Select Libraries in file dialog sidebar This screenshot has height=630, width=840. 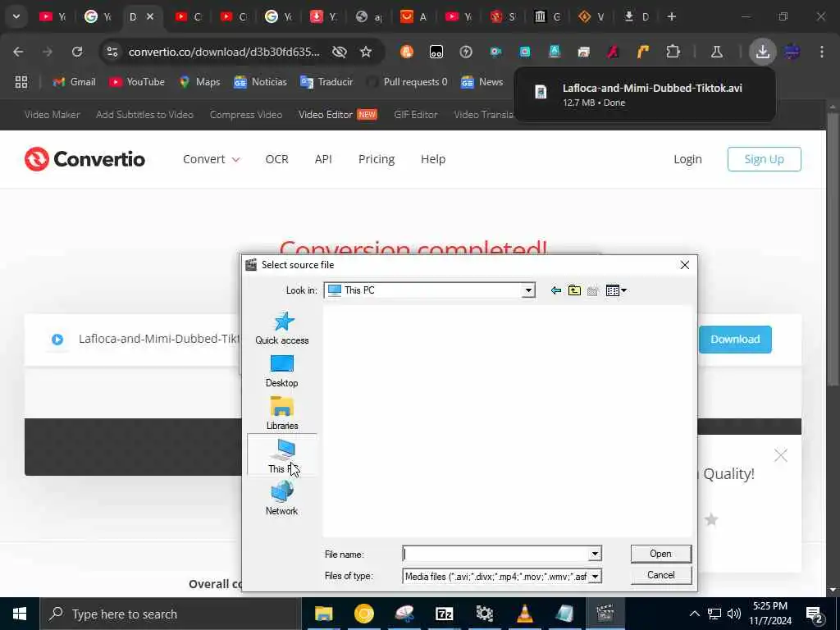tap(282, 413)
